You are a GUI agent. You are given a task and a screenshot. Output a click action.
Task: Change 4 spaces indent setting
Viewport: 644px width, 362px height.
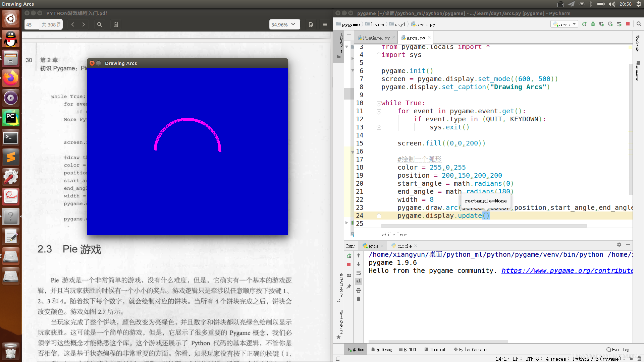557,359
